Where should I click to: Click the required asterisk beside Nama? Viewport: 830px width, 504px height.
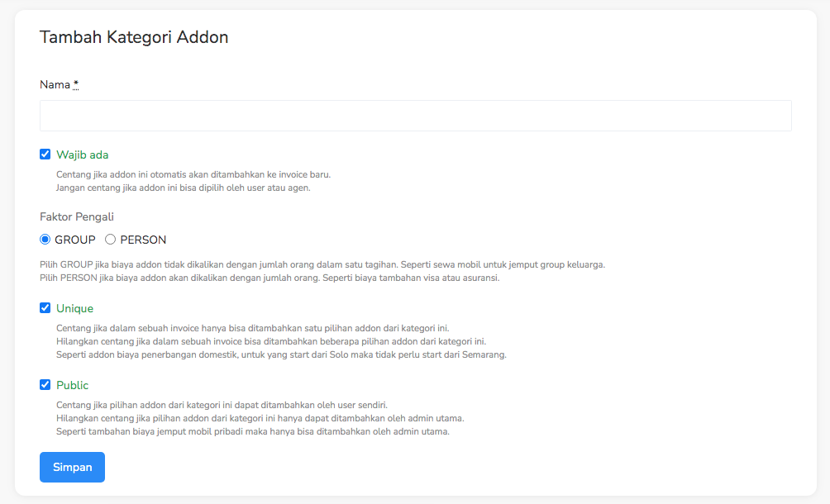[76, 84]
